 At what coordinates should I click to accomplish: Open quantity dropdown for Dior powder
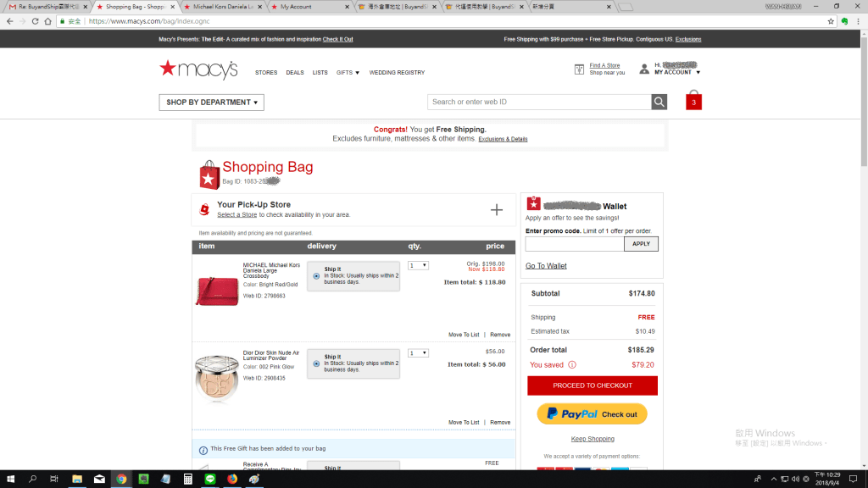point(418,352)
